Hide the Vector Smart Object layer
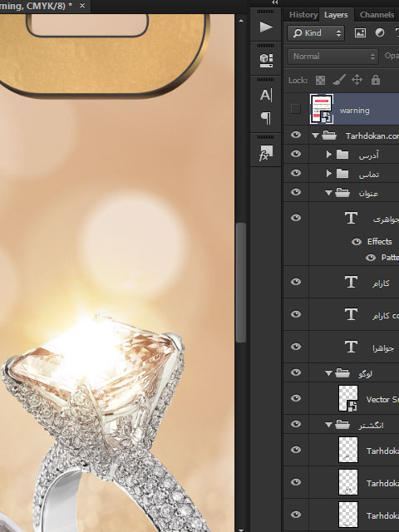This screenshot has height=532, width=399. tap(296, 398)
